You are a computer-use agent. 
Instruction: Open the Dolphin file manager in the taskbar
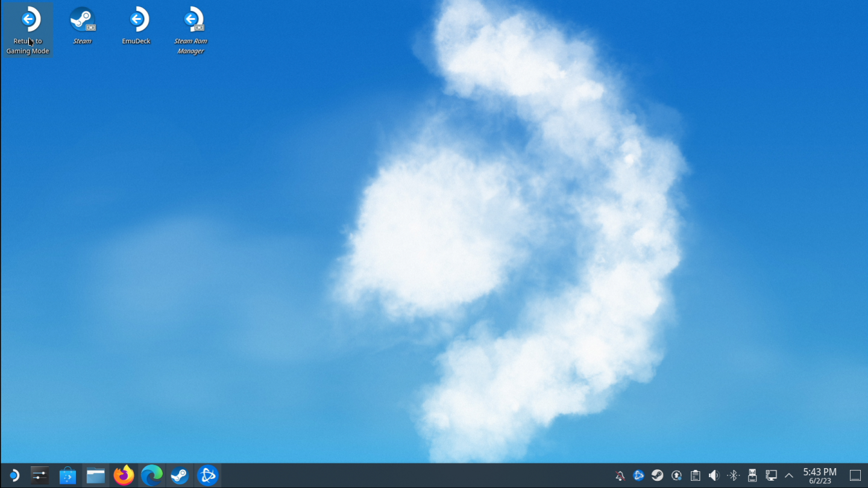96,476
